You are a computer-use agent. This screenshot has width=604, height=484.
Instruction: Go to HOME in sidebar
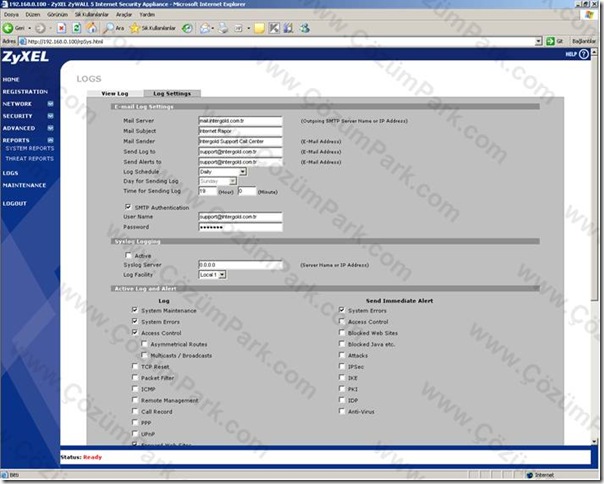click(x=11, y=79)
